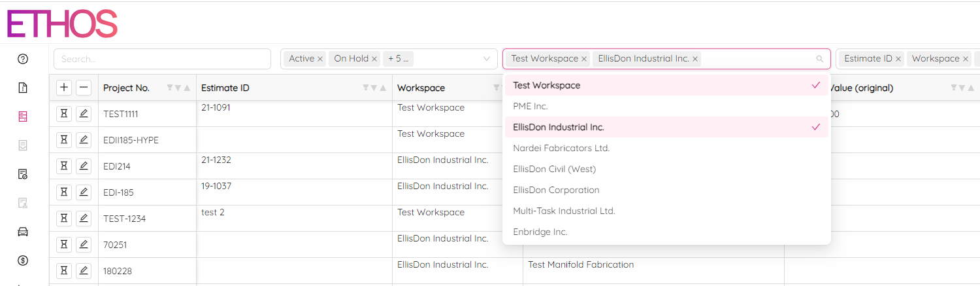Viewport: 980px width, 286px height.
Task: Remove the EllisDon Industrial Inc. tag
Action: click(x=695, y=59)
